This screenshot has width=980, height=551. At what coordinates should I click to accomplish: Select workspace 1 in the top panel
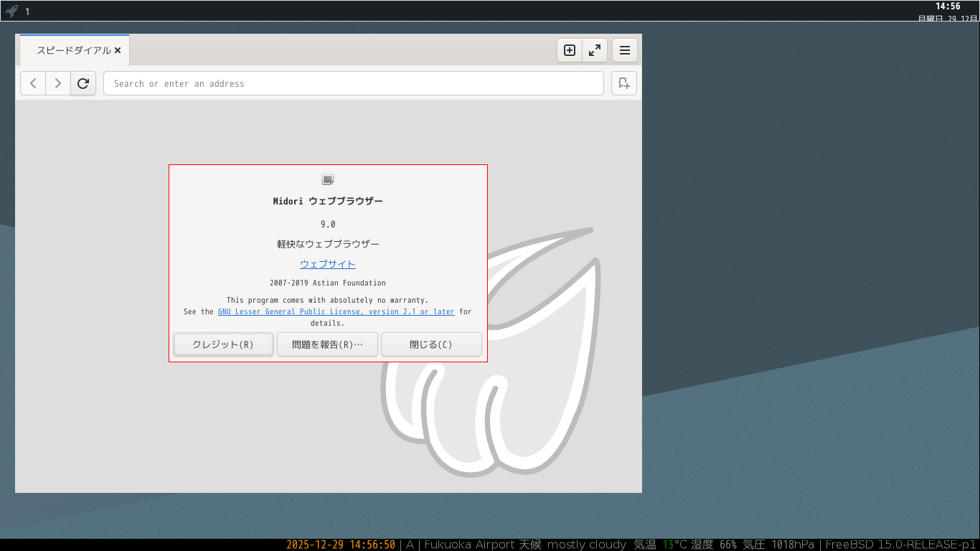[27, 11]
